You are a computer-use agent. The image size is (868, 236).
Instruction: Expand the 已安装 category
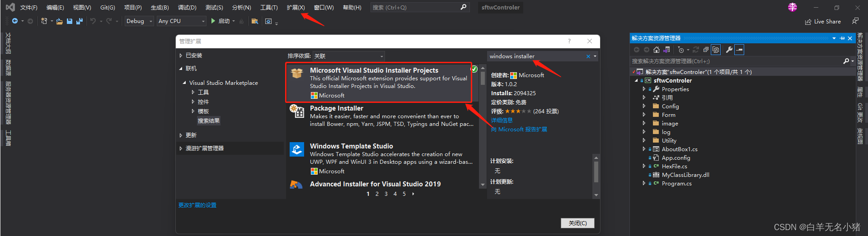click(181, 56)
